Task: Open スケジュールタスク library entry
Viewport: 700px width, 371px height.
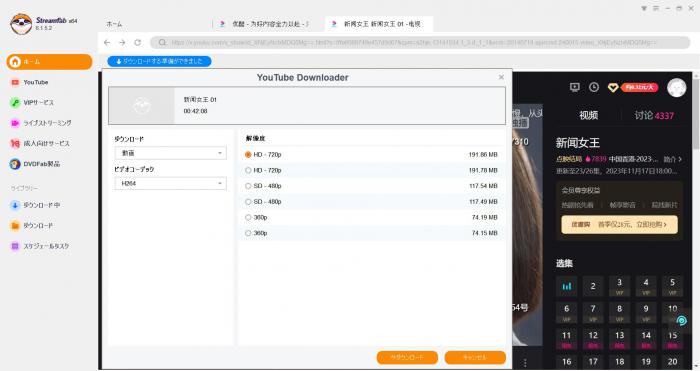Action: [46, 246]
